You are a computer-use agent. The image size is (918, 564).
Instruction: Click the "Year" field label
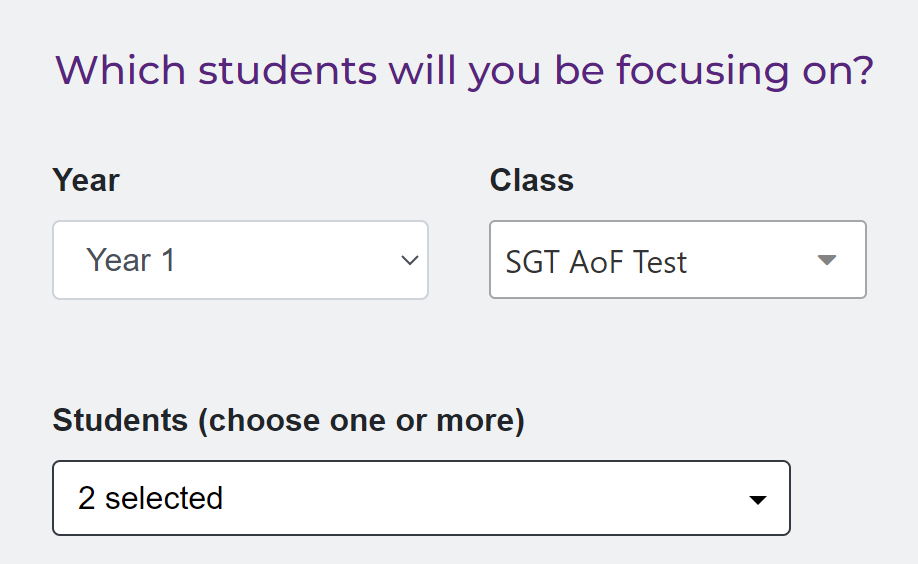click(x=86, y=180)
